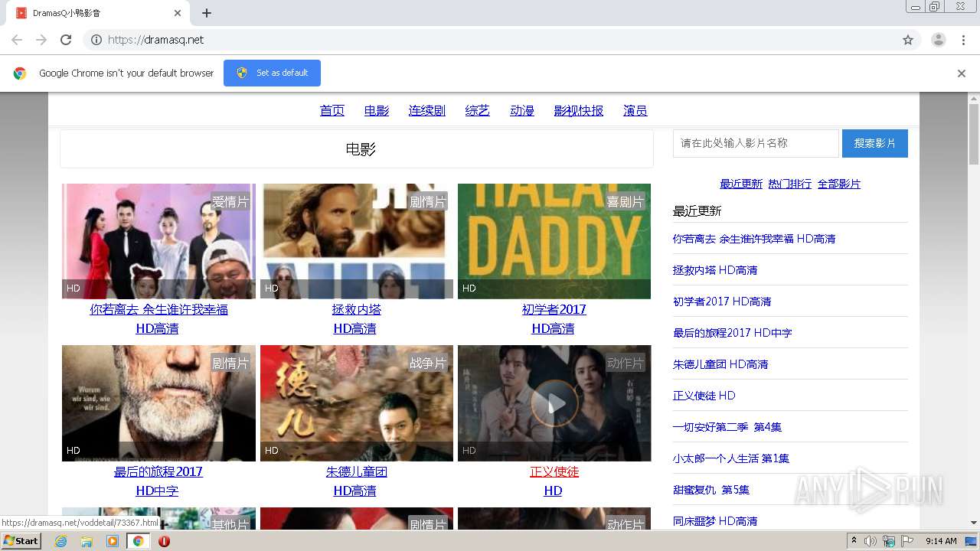Open the Halal Daddy poster thumbnail
Screen dimensions: 980x551
tap(554, 241)
